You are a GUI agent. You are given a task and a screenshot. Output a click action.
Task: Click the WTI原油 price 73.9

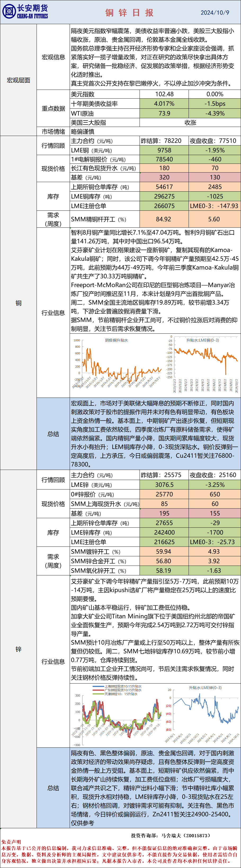point(164,113)
